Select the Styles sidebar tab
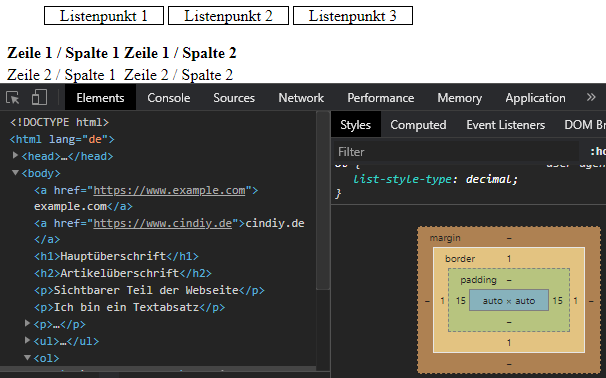 (x=356, y=125)
